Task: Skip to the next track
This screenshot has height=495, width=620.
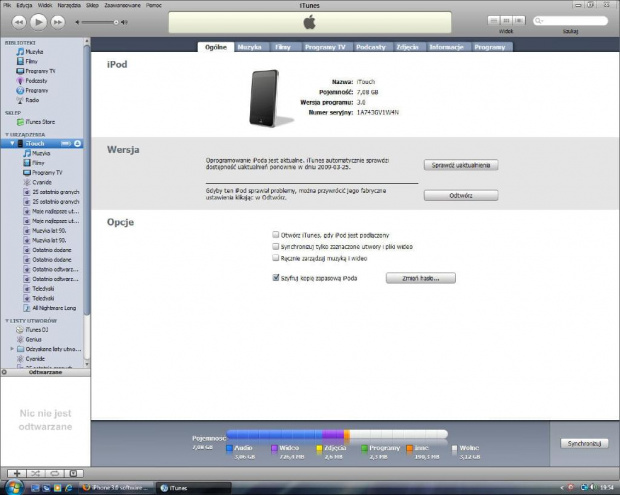Action: (58, 22)
